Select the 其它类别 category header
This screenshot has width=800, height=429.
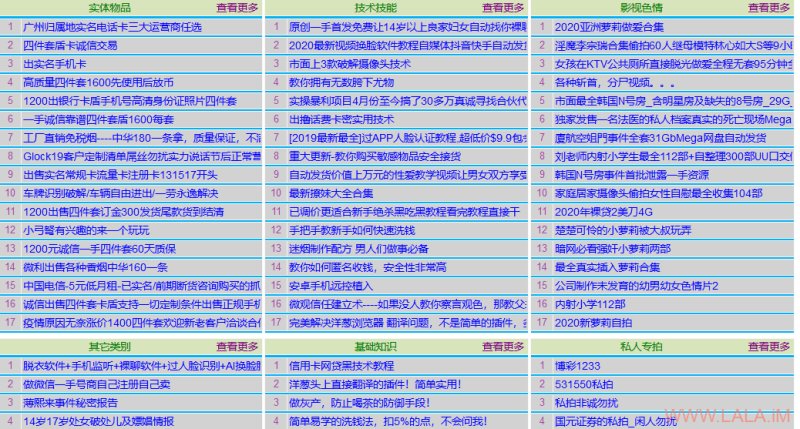(110, 347)
